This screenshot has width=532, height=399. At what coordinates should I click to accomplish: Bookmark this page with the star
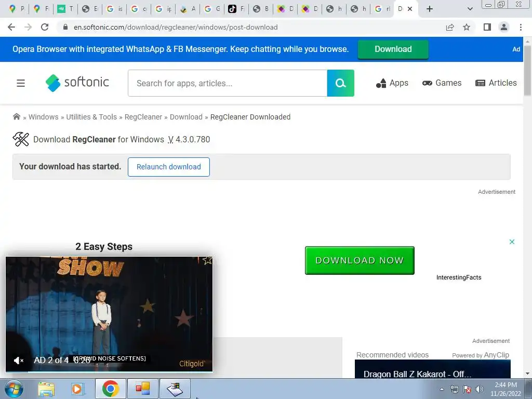[x=467, y=27]
